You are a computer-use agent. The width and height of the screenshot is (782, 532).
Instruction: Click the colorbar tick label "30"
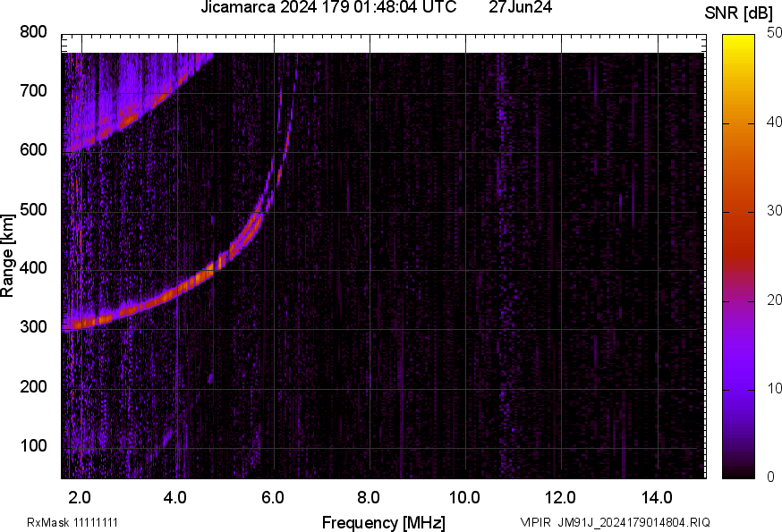[774, 210]
